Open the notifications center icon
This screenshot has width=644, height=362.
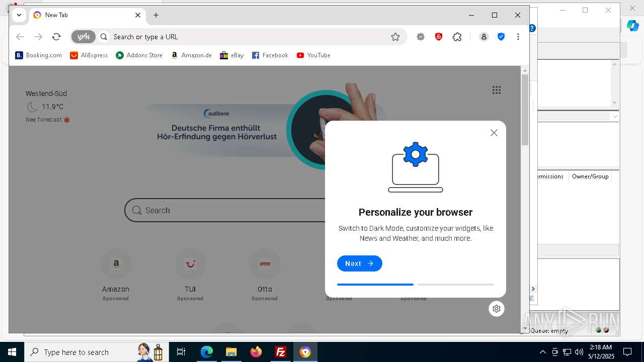[x=627, y=352]
